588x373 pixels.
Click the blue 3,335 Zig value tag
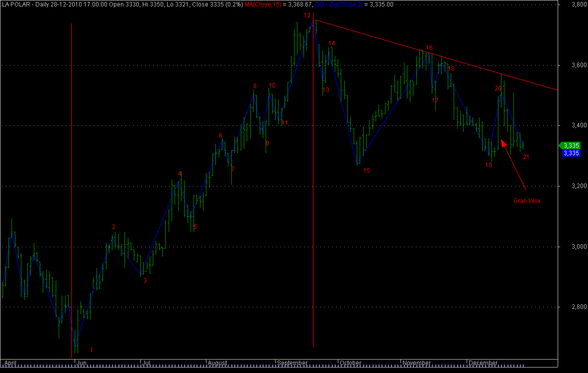pos(571,153)
